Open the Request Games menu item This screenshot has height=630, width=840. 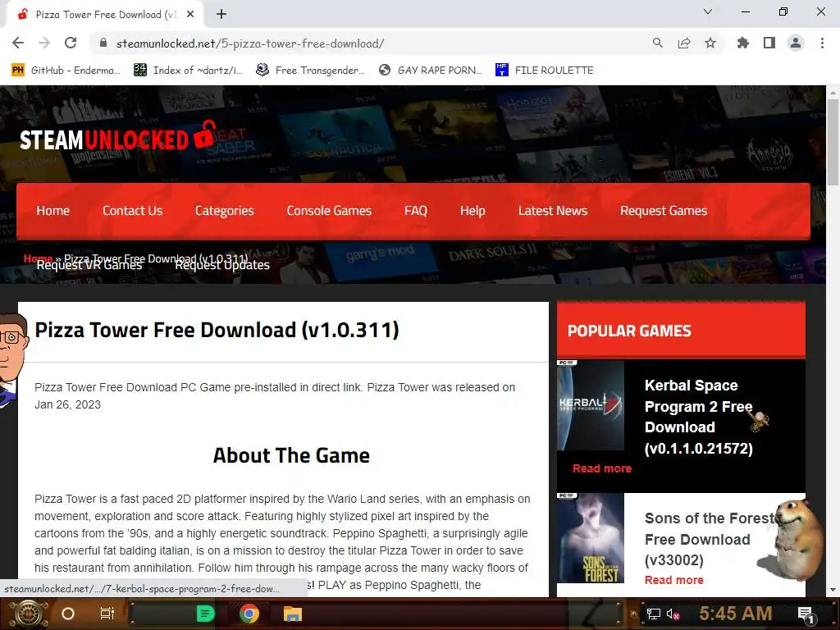click(664, 211)
